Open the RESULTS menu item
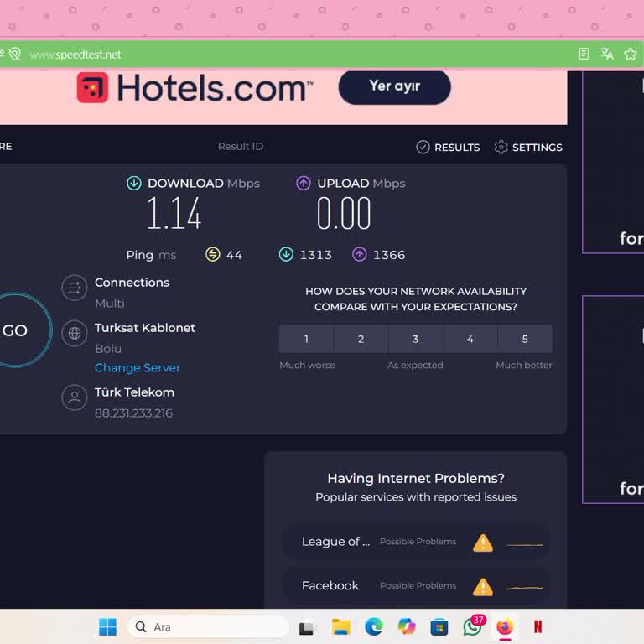This screenshot has height=644, width=644. 448,147
